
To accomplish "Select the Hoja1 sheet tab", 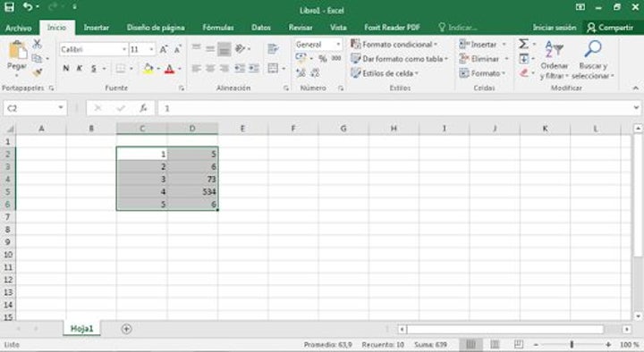I will (81, 329).
